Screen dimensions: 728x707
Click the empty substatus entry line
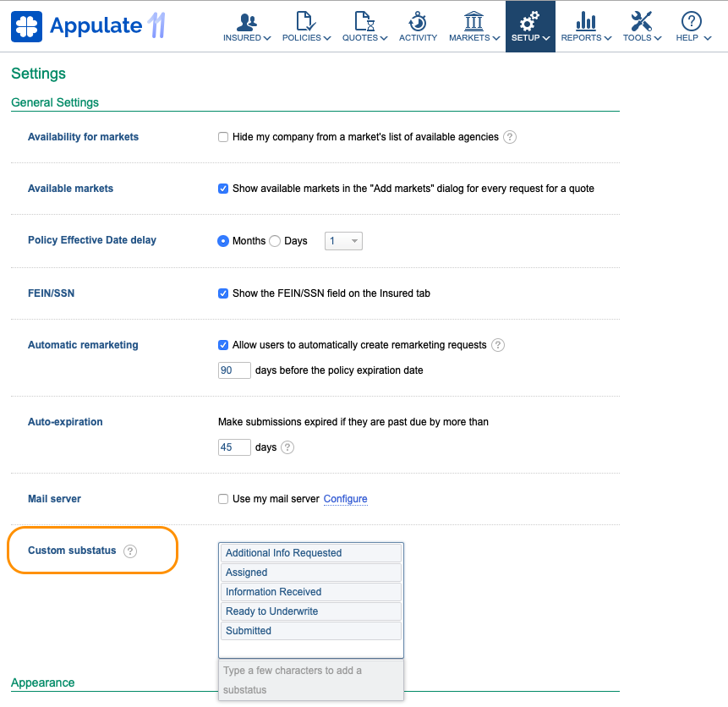coord(311,649)
